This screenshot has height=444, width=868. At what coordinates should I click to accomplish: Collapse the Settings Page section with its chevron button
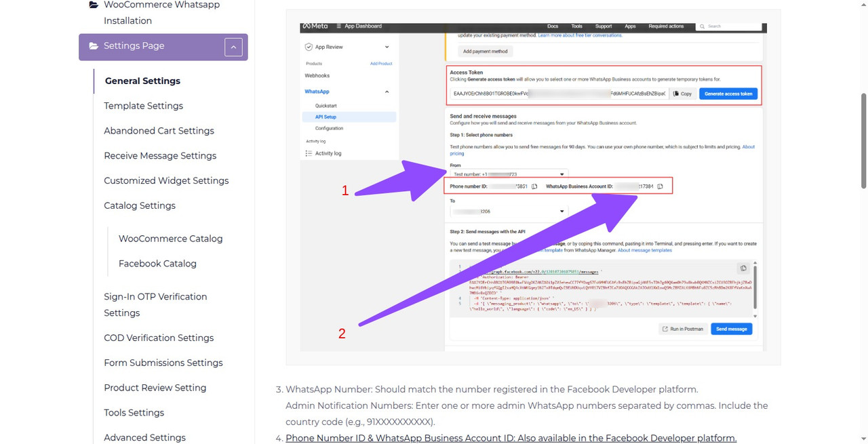coord(233,47)
